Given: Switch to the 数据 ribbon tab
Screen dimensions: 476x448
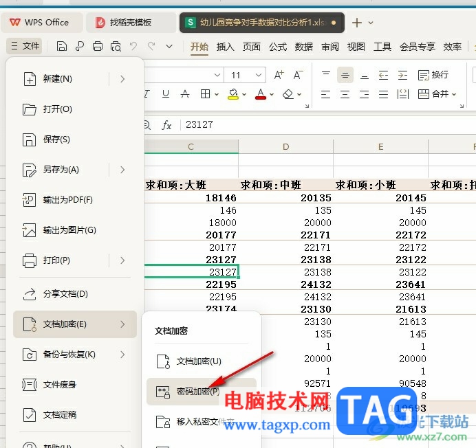Looking at the screenshot, I should click(304, 47).
